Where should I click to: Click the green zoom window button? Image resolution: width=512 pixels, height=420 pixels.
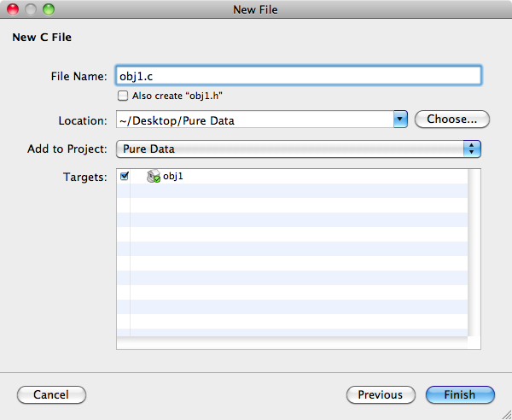49,9
